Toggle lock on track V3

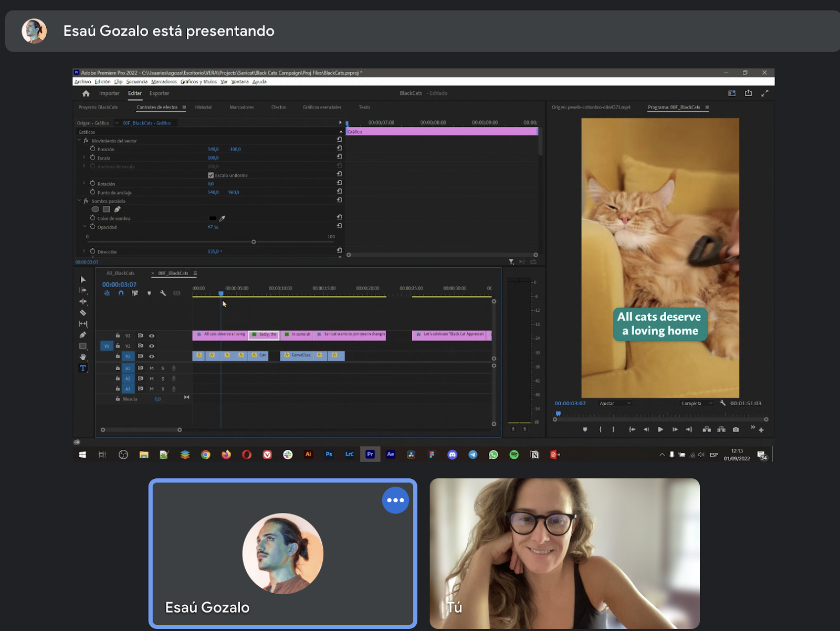click(x=118, y=335)
